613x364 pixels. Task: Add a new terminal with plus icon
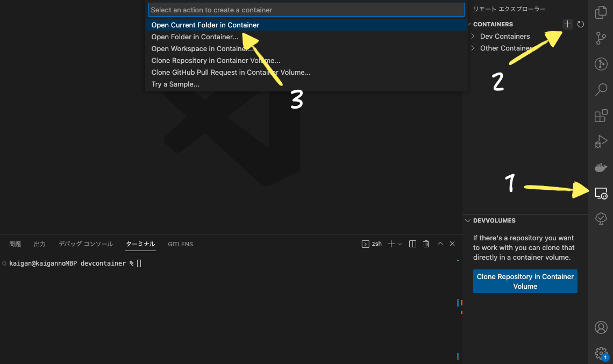point(391,244)
